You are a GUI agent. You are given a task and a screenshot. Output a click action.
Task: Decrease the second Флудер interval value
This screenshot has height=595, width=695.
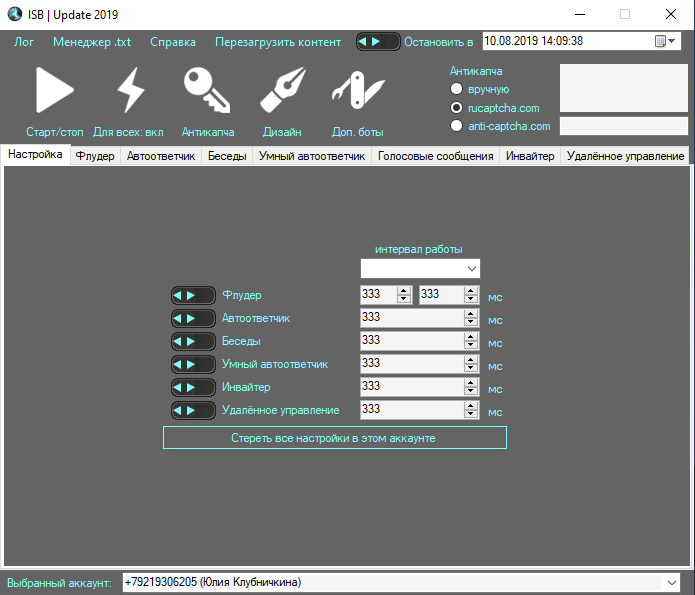(x=471, y=299)
